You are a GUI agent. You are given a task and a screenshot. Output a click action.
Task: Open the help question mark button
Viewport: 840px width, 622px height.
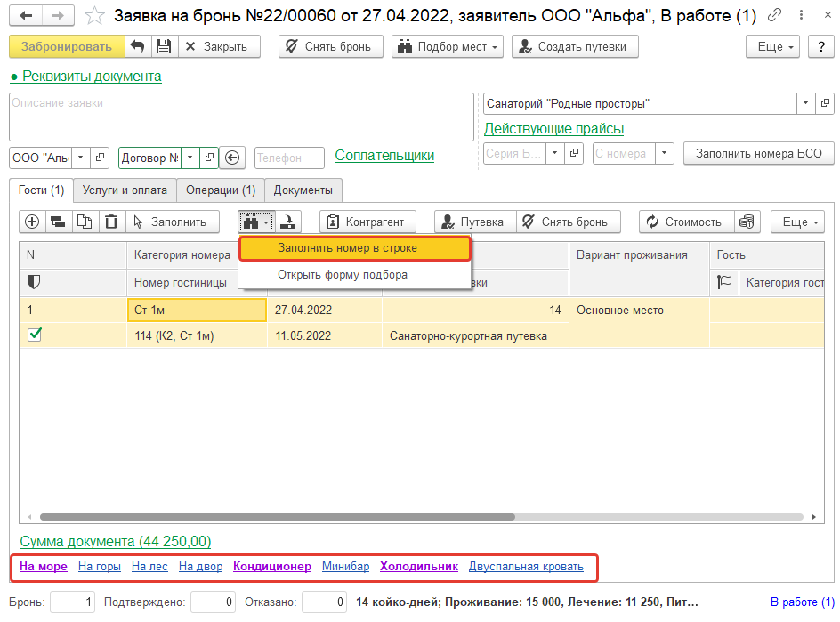pyautogui.click(x=820, y=46)
